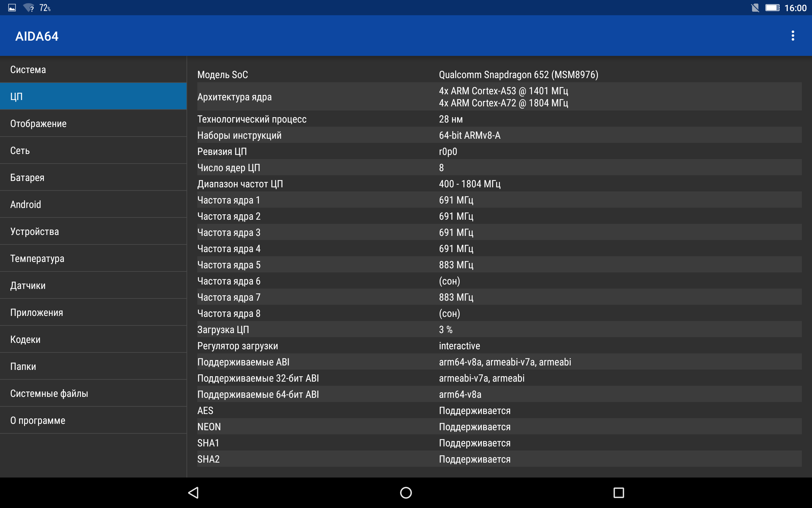This screenshot has width=812, height=508.
Task: Select the SHA2 row
Action: click(499, 458)
